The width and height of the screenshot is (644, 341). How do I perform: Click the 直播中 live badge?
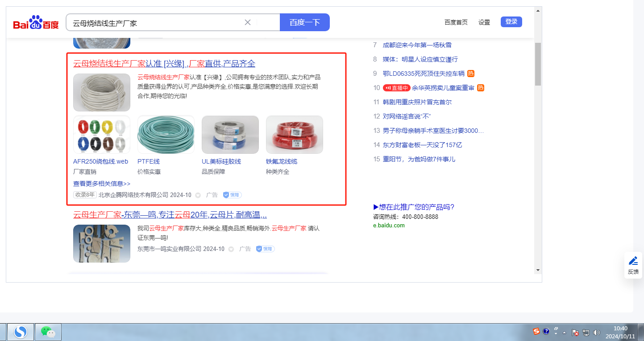pyautogui.click(x=396, y=88)
